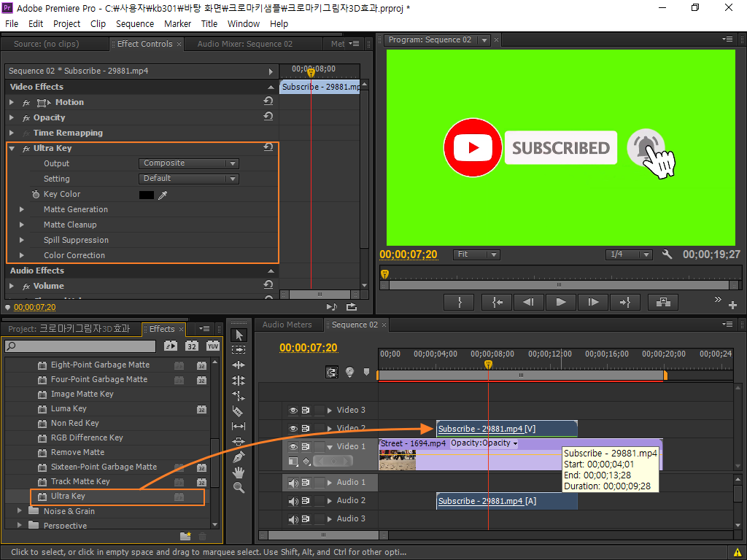The width and height of the screenshot is (747, 560).
Task: Expand the Noise & Grain folder
Action: (x=20, y=510)
